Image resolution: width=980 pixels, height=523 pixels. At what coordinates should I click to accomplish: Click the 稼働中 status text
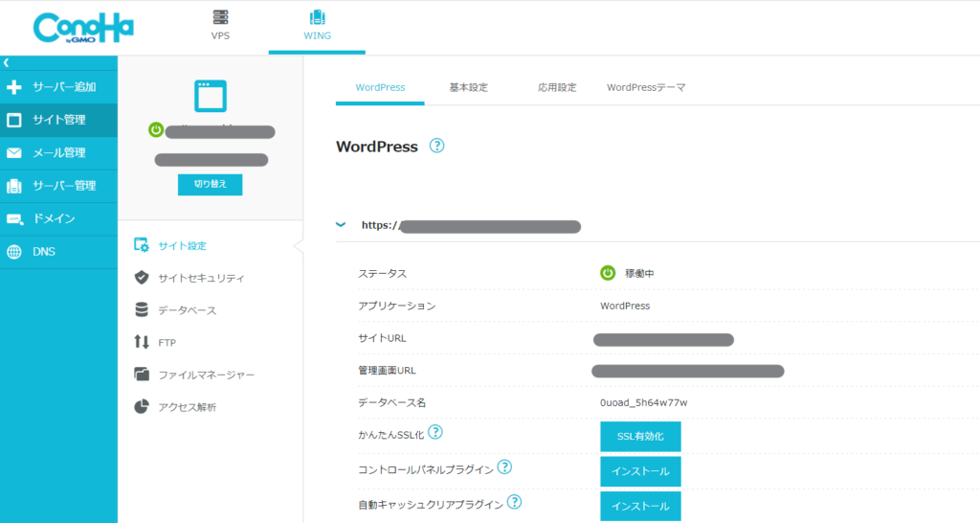pos(639,273)
